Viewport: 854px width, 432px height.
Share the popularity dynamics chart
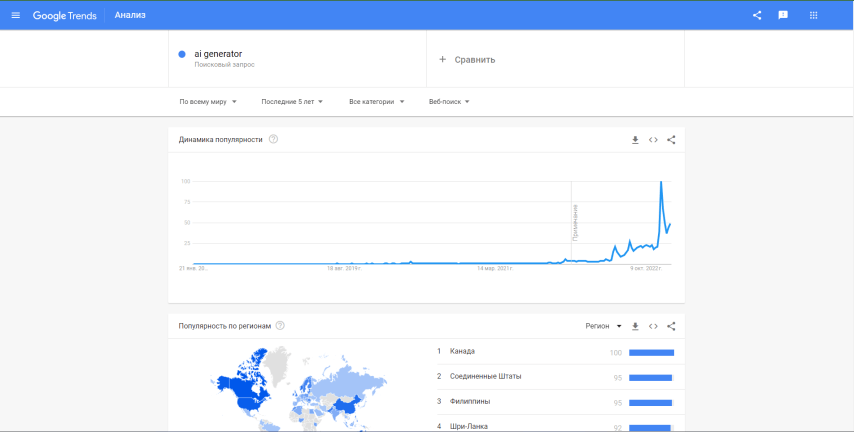(x=671, y=140)
